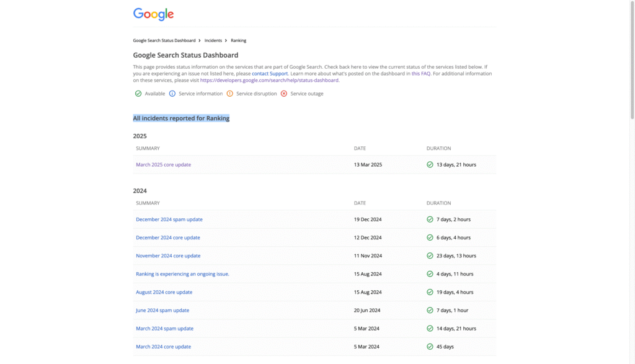Click the blue Service information icon
Viewport: 635px width, 364px height.
[172, 94]
